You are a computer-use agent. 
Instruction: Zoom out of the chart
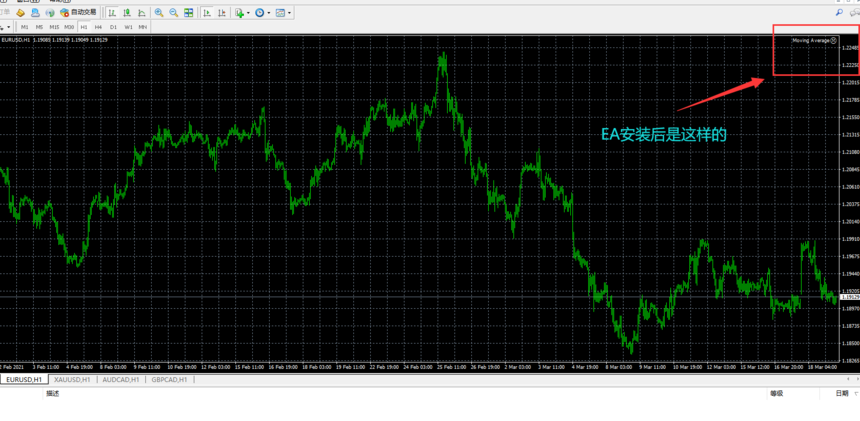tap(174, 13)
